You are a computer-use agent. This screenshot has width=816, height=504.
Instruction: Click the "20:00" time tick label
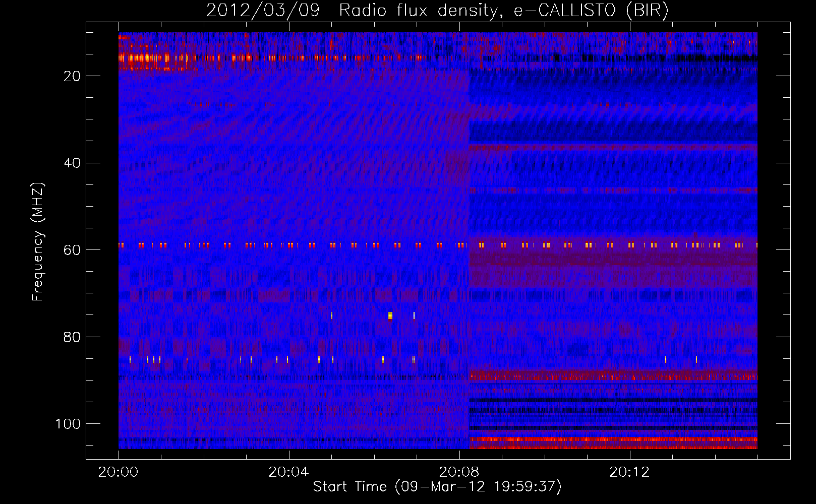tap(118, 472)
